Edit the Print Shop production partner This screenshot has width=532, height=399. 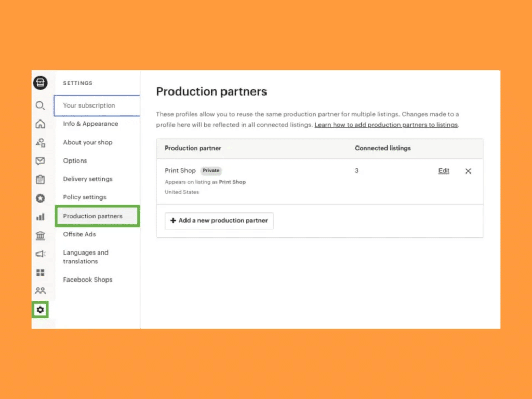[444, 170]
